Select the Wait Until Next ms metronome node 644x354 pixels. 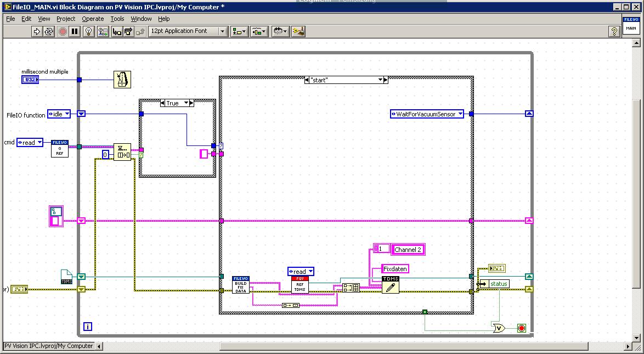click(x=122, y=80)
